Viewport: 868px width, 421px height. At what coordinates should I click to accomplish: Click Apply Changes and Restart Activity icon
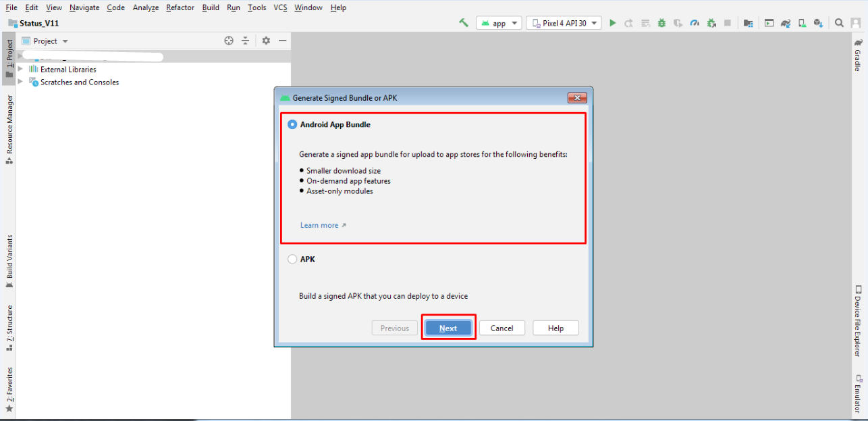pyautogui.click(x=628, y=23)
